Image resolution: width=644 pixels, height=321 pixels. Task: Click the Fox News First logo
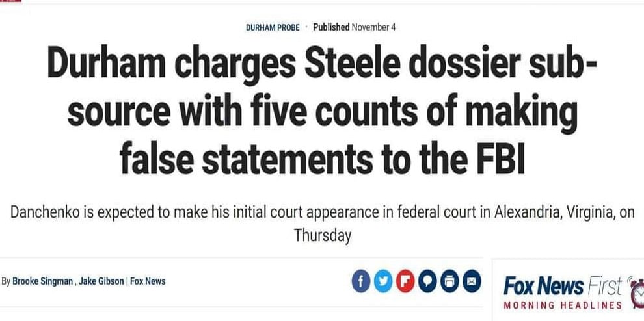coord(562,285)
